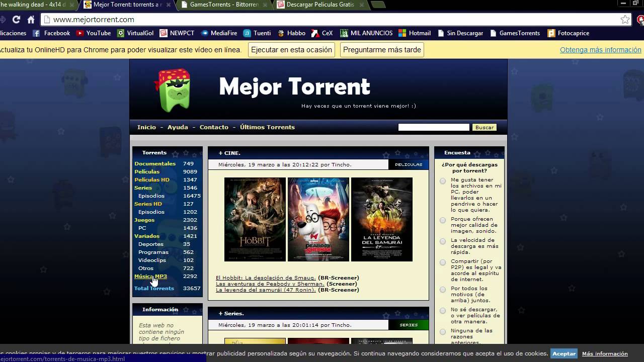Viewport: 644px width, 362px height.
Task: Open Documentales torrent category
Action: (155, 163)
